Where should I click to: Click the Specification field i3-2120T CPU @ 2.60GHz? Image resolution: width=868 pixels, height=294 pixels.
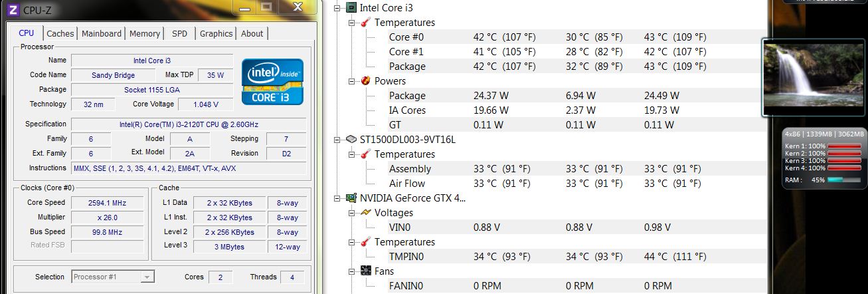pos(189,124)
